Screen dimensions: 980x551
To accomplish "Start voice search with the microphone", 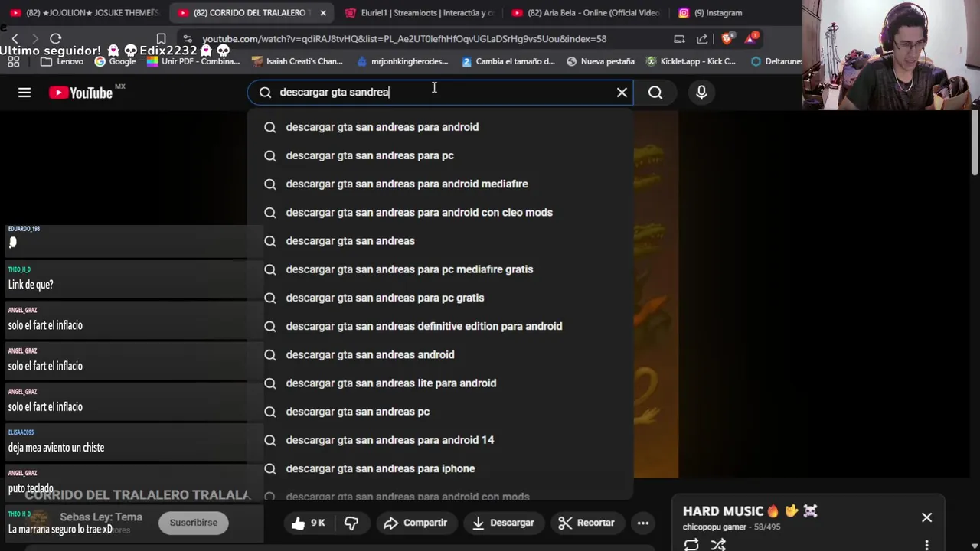I will pos(701,93).
